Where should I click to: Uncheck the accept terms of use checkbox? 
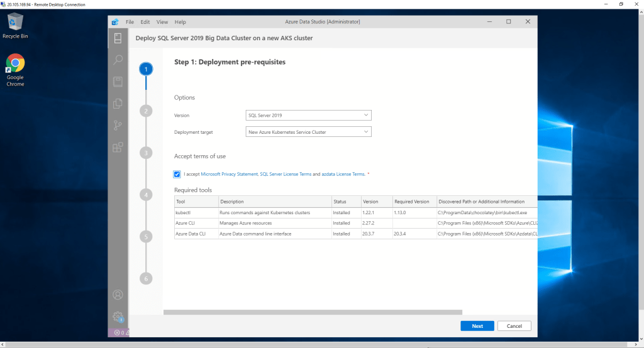[x=177, y=174]
